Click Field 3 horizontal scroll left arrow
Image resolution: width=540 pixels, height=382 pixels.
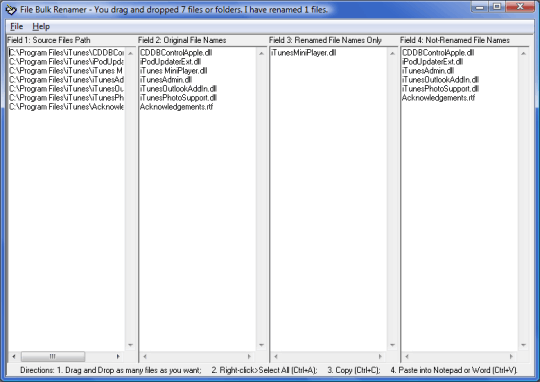pos(276,356)
